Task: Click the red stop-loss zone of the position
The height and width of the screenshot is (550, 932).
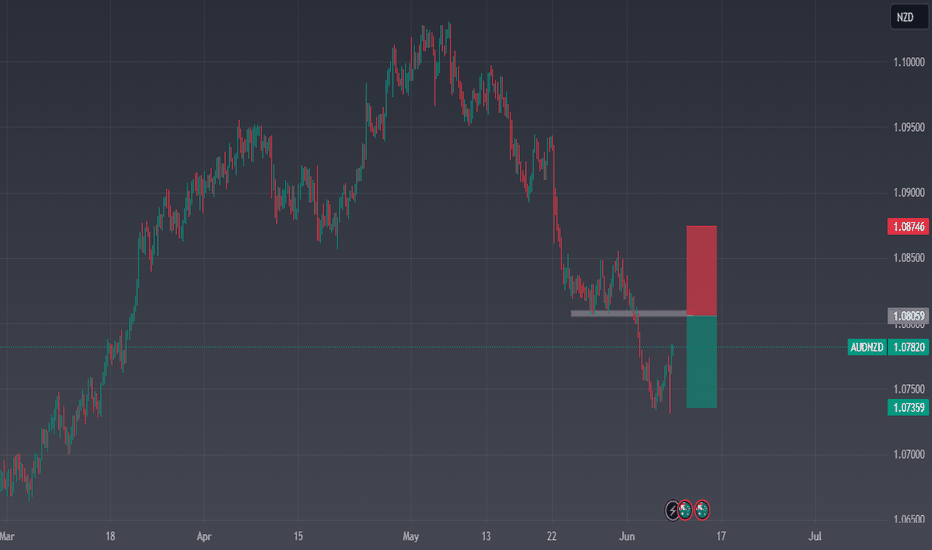Action: [x=701, y=271]
